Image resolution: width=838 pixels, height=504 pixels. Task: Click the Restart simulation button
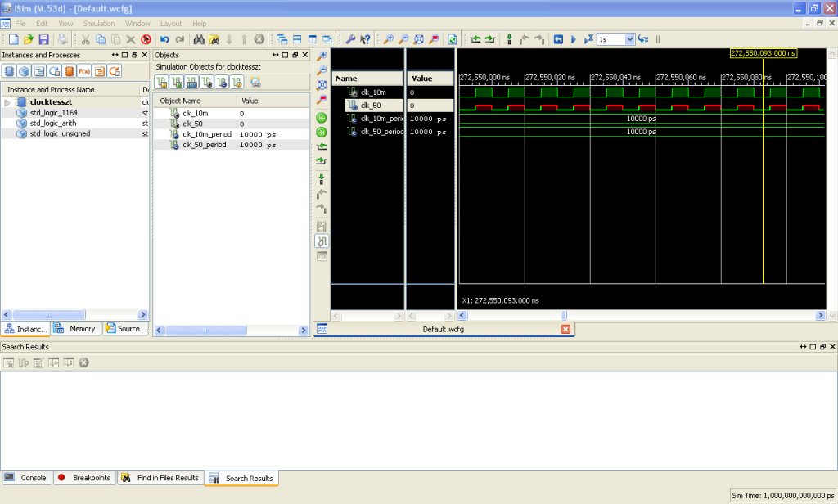(558, 39)
